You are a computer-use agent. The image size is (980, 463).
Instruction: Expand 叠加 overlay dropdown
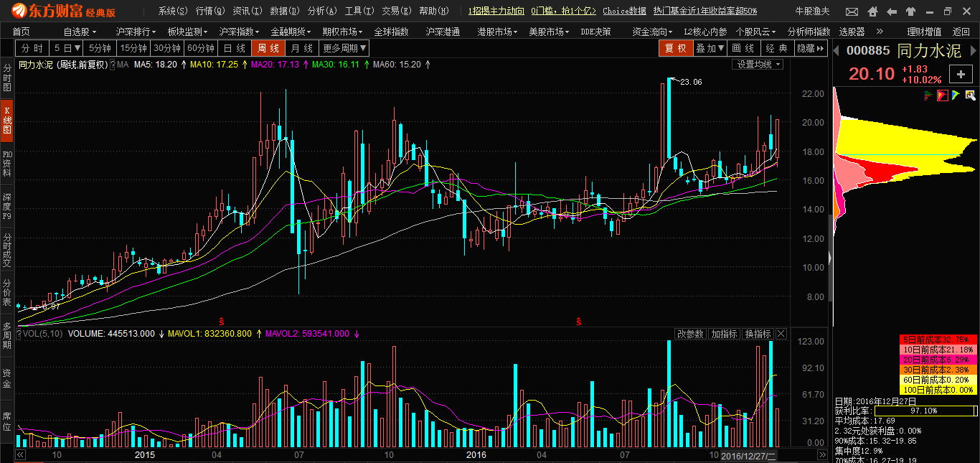pyautogui.click(x=710, y=48)
